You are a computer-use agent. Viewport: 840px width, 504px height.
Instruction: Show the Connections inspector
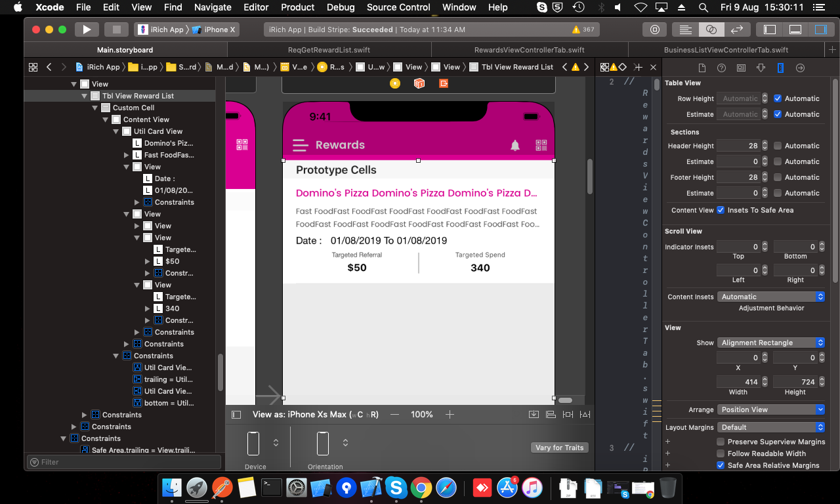tap(800, 68)
